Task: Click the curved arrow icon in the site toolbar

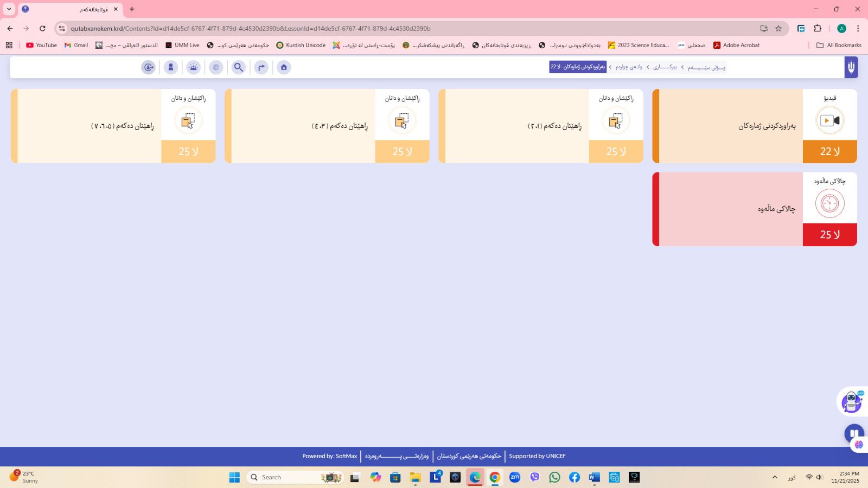Action: pyautogui.click(x=261, y=67)
